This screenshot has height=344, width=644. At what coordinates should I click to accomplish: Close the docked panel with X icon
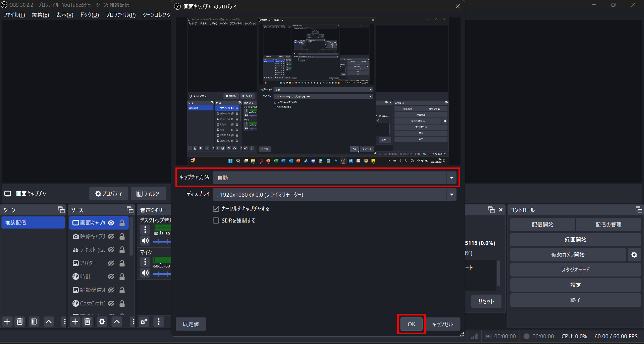click(x=501, y=210)
